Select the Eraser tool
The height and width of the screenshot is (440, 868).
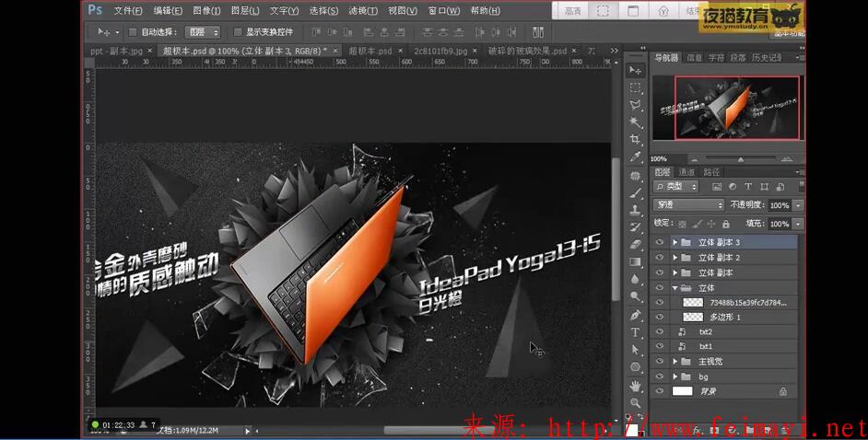pyautogui.click(x=635, y=244)
